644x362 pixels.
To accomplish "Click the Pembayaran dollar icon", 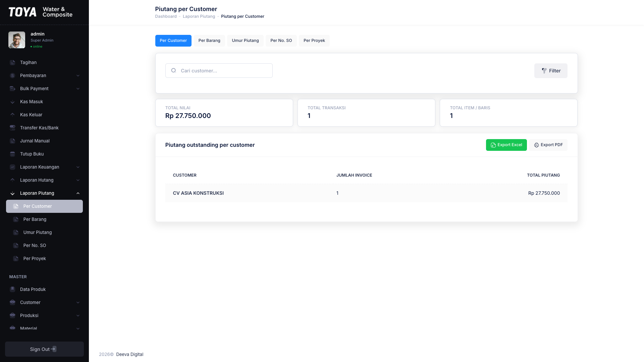I will pyautogui.click(x=12, y=76).
